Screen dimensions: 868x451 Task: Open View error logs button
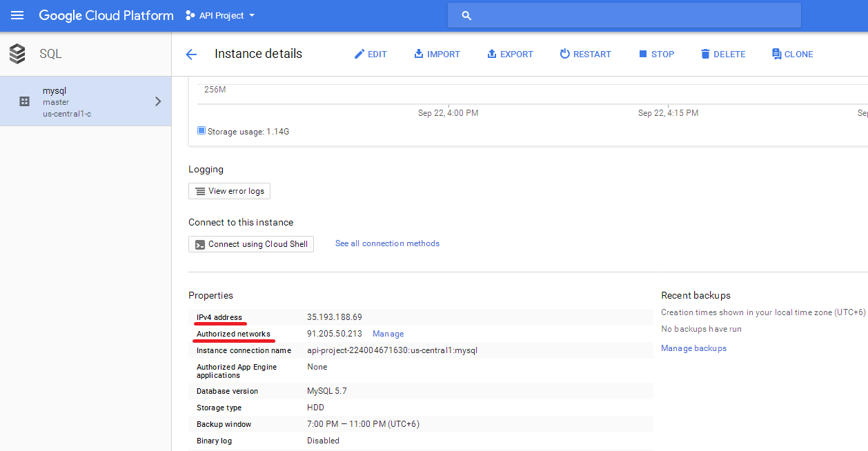229,191
